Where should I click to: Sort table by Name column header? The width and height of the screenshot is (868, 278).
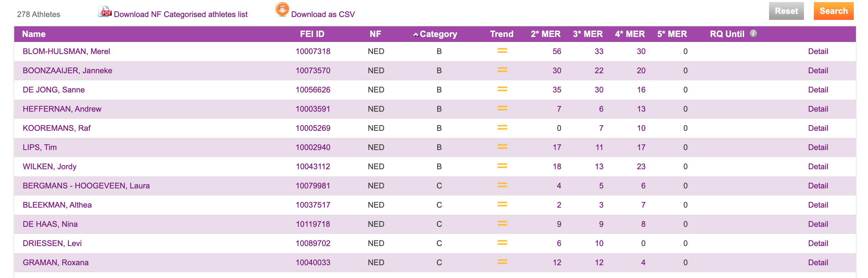(x=34, y=34)
